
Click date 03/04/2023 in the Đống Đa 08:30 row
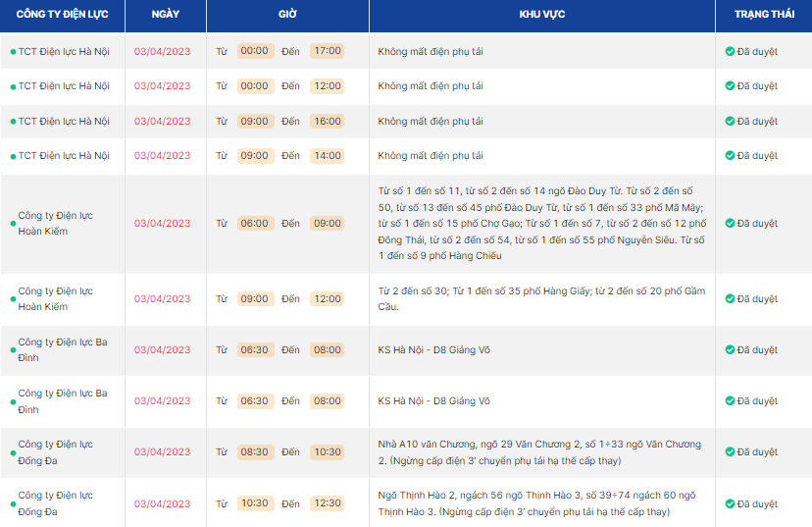162,451
